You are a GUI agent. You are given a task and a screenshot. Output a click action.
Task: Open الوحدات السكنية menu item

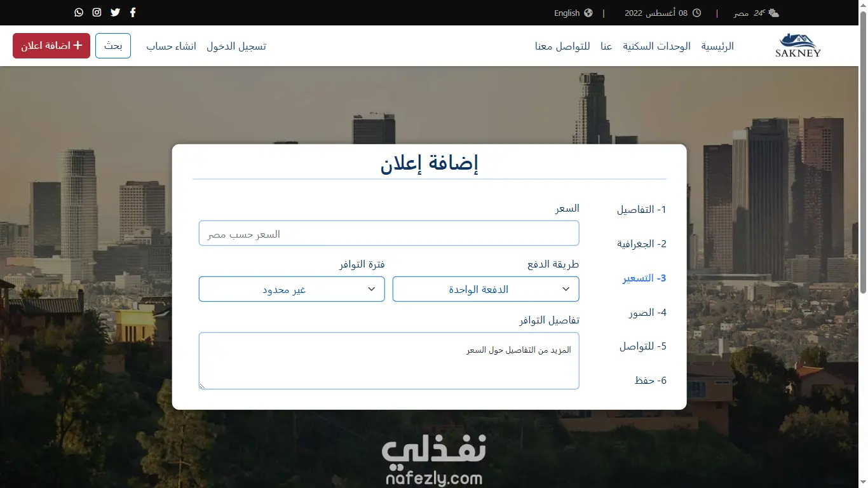pos(656,46)
